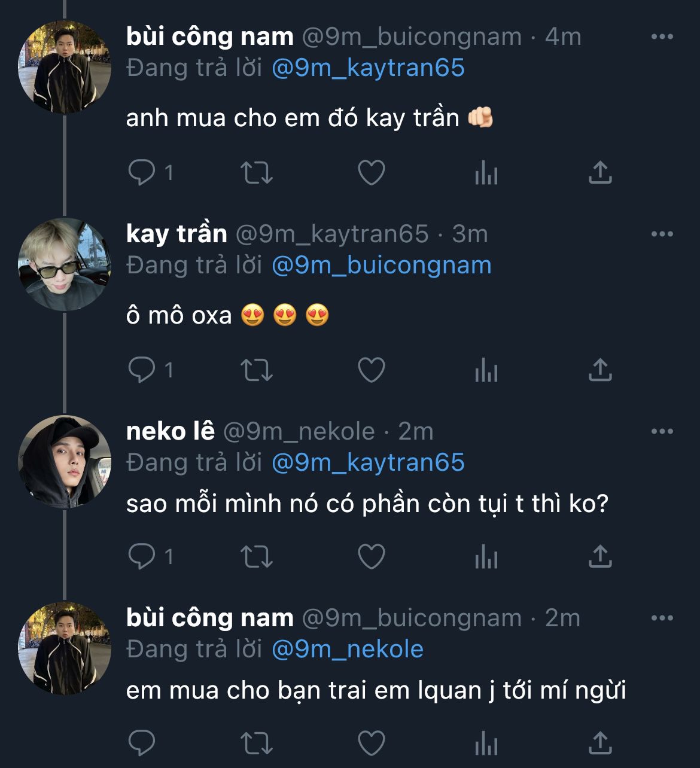Viewport: 700px width, 768px height.
Task: View analytics for neko lê's tweet
Action: point(486,557)
